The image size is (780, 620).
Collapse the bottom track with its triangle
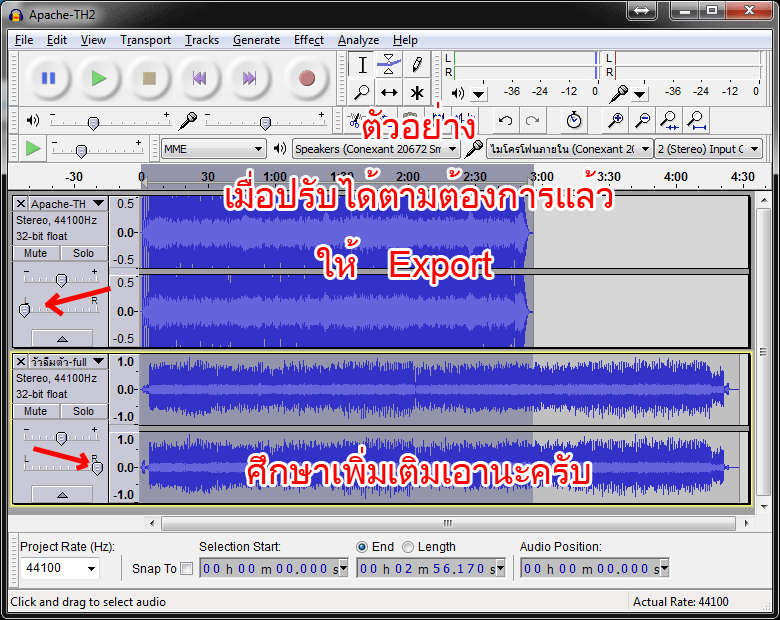(62, 494)
